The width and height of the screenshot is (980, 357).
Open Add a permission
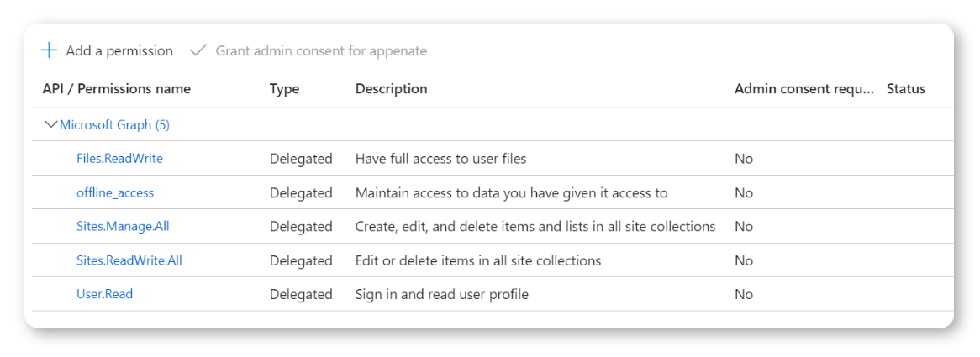coord(119,50)
